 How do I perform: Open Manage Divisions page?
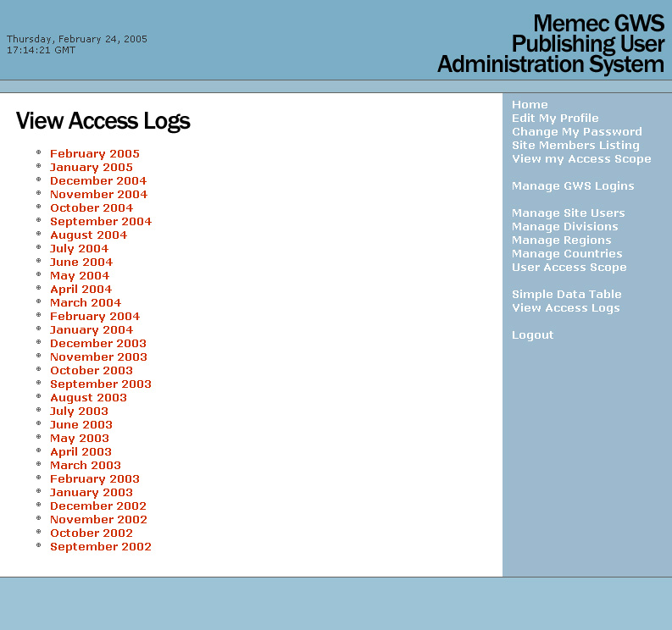tap(565, 227)
